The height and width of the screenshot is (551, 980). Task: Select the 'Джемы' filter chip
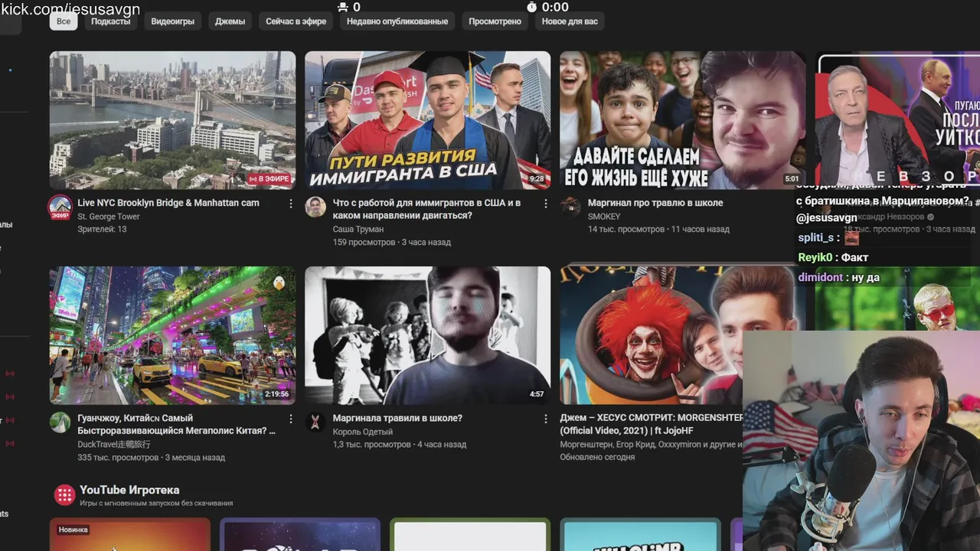click(x=230, y=21)
